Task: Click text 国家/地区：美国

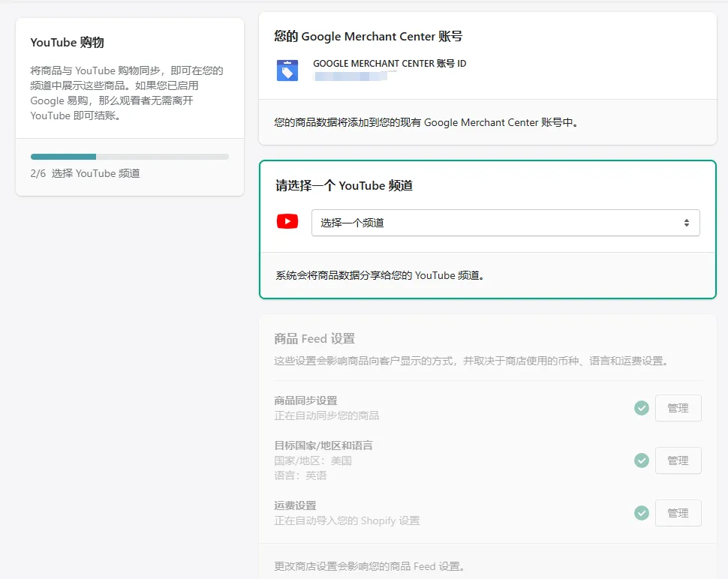Action: point(313,460)
